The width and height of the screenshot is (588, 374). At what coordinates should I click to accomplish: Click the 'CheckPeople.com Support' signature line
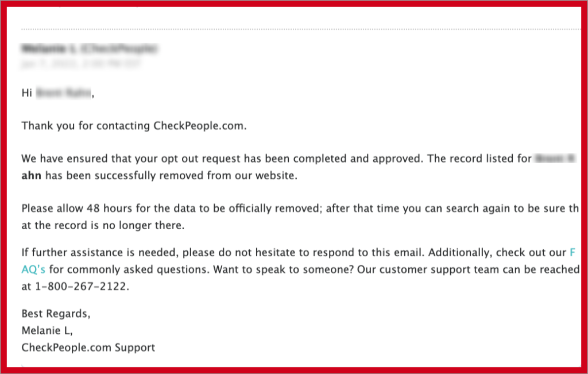[x=88, y=348]
